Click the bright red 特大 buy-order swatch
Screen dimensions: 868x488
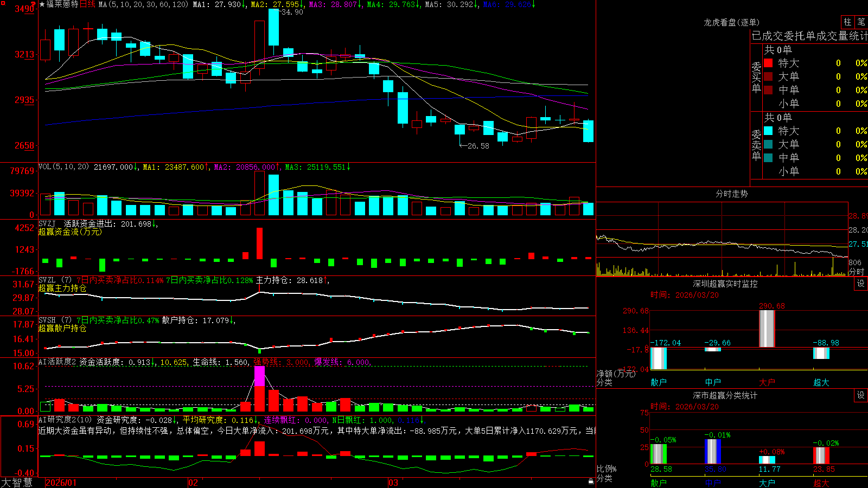point(768,63)
